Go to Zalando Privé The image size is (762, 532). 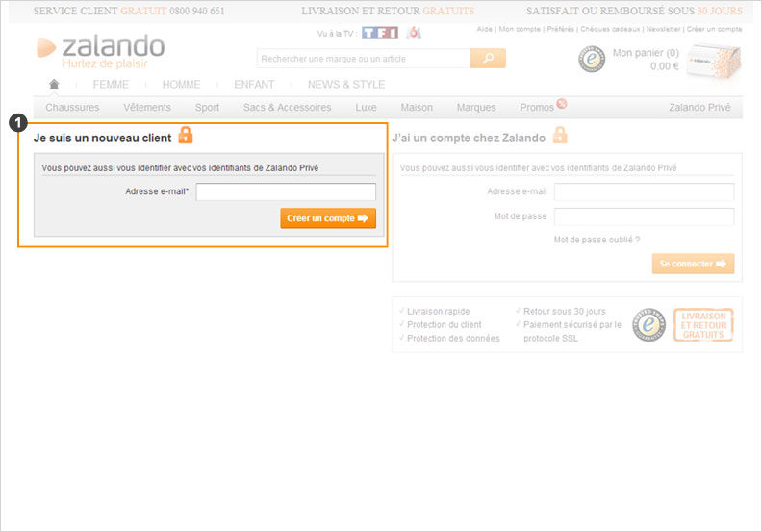coord(701,108)
